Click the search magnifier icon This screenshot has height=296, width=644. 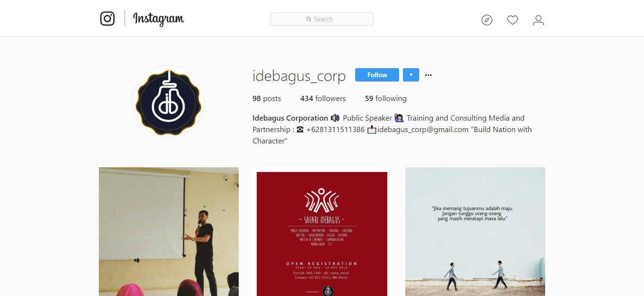click(309, 20)
